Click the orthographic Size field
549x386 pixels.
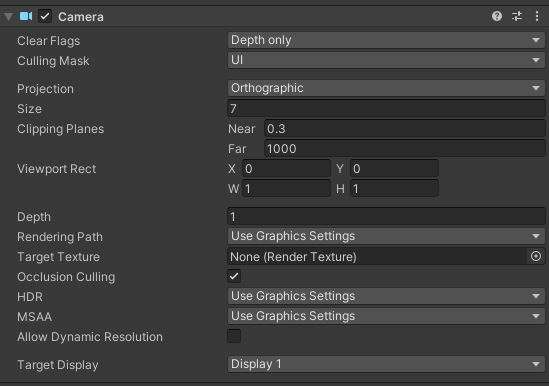[x=386, y=109]
